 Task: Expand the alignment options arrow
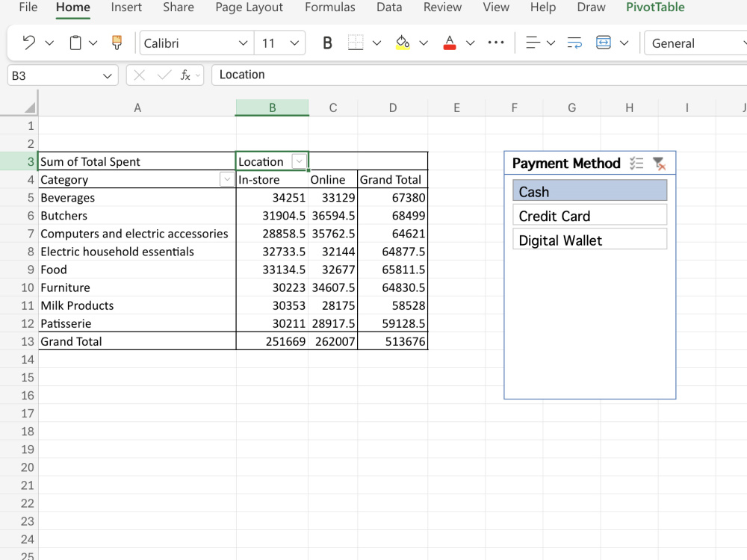point(551,43)
